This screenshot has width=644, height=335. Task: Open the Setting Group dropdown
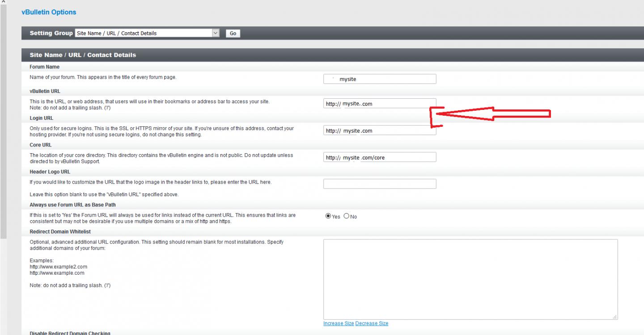[x=148, y=33]
